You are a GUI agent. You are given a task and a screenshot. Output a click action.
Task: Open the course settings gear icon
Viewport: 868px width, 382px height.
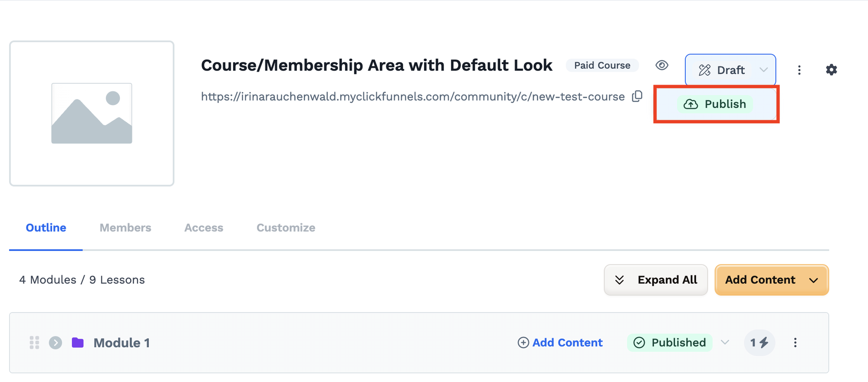(x=831, y=70)
